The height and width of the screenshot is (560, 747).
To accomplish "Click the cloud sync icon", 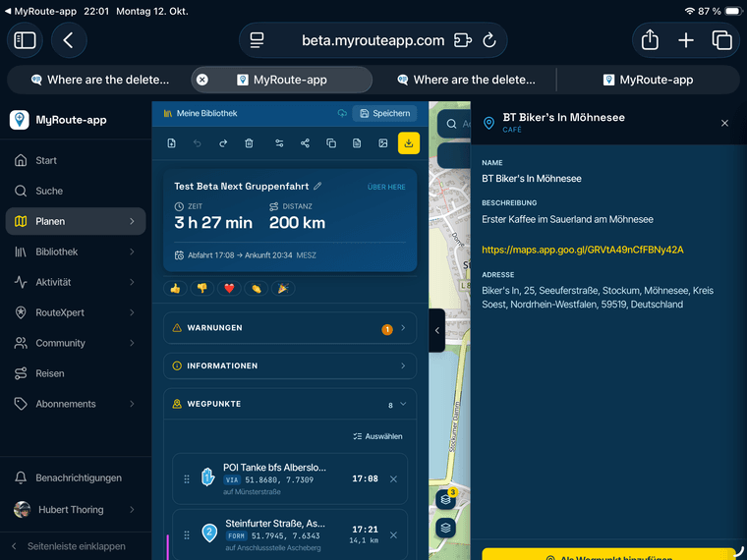I will pos(342,113).
